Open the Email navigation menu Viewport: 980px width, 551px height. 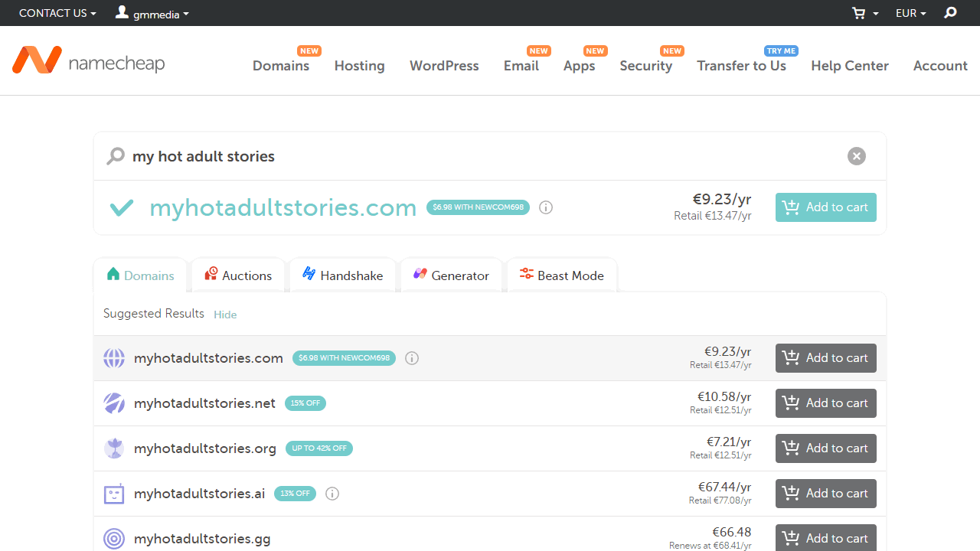pyautogui.click(x=521, y=66)
